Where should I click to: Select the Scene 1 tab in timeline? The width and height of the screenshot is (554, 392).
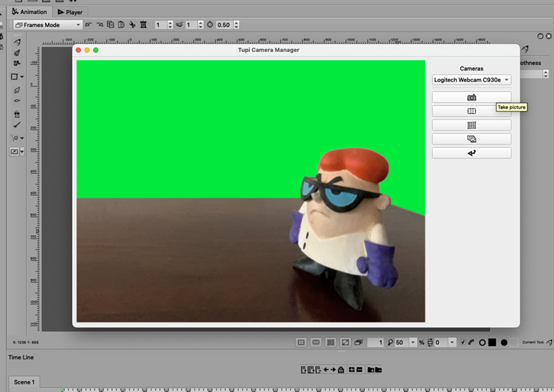pyautogui.click(x=24, y=382)
